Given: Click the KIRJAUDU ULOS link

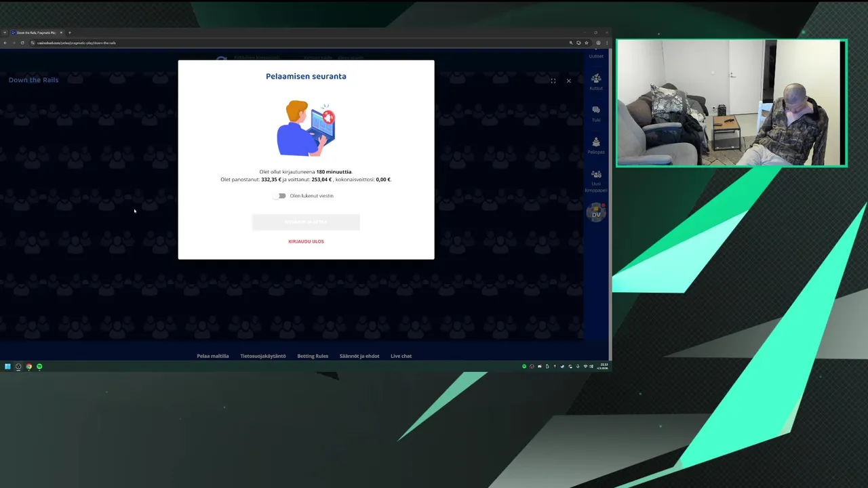Looking at the screenshot, I should click(x=306, y=241).
